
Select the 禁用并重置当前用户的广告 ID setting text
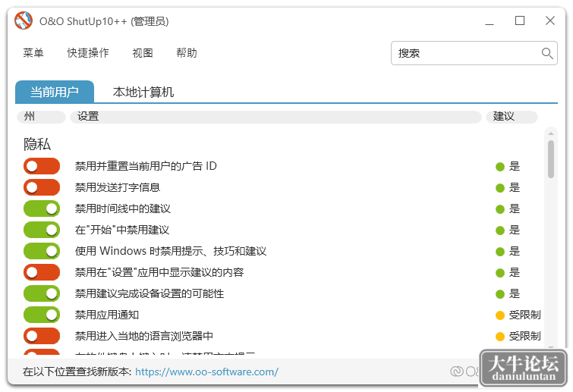pyautogui.click(x=146, y=166)
